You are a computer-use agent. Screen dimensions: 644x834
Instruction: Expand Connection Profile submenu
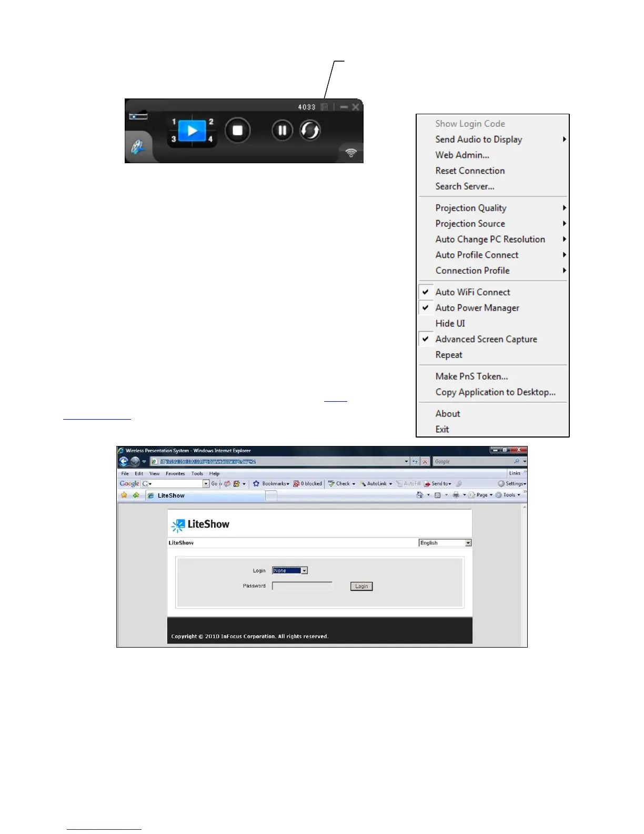pos(492,271)
